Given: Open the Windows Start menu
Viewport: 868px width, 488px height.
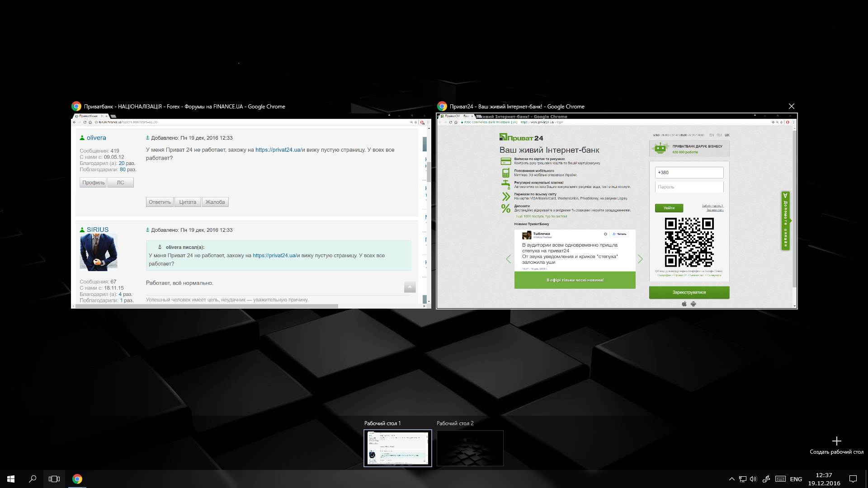Looking at the screenshot, I should pos(11,479).
